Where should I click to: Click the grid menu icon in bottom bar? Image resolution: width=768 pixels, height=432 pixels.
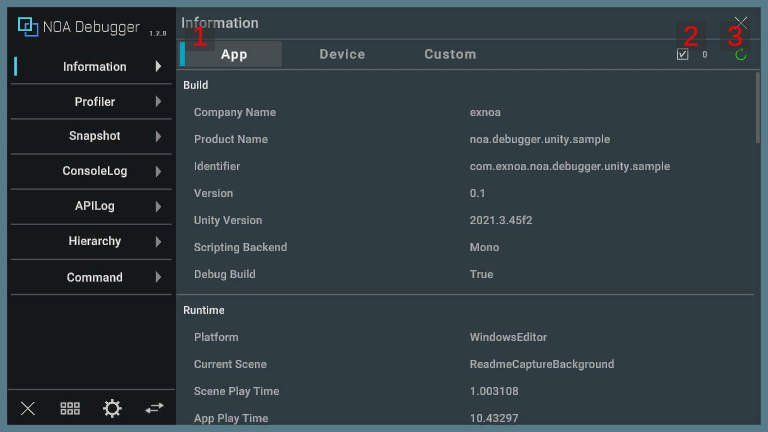click(x=70, y=408)
